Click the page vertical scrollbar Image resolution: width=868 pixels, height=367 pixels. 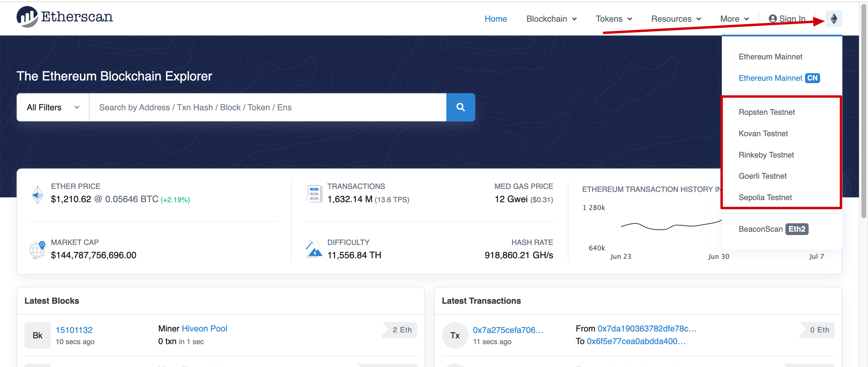[x=863, y=111]
